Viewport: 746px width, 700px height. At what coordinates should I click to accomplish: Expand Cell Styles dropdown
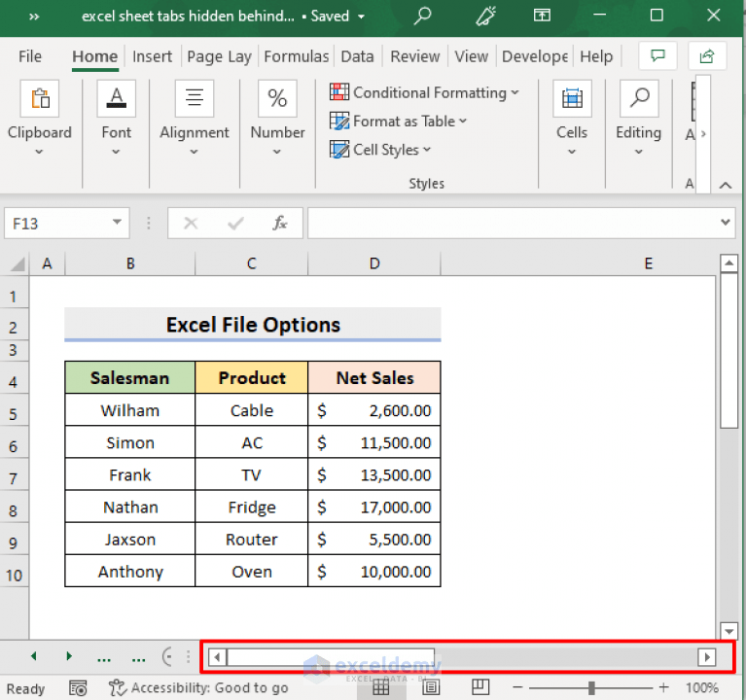pos(427,150)
